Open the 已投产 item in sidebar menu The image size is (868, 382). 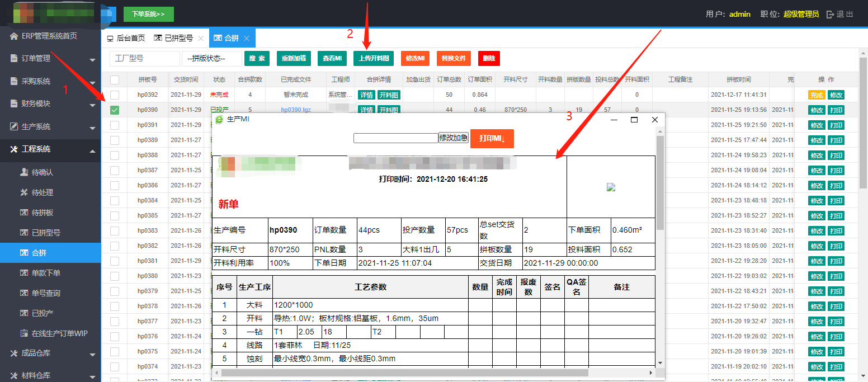[43, 313]
